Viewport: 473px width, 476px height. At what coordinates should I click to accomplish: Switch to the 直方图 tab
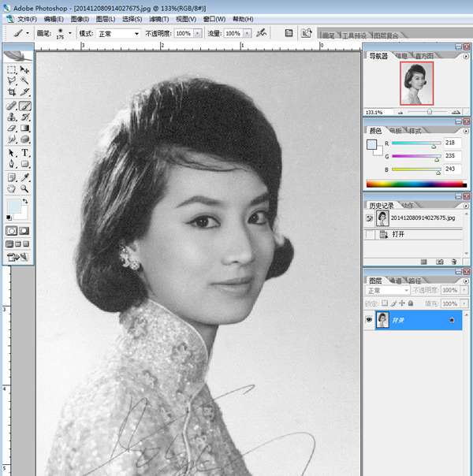(x=425, y=56)
